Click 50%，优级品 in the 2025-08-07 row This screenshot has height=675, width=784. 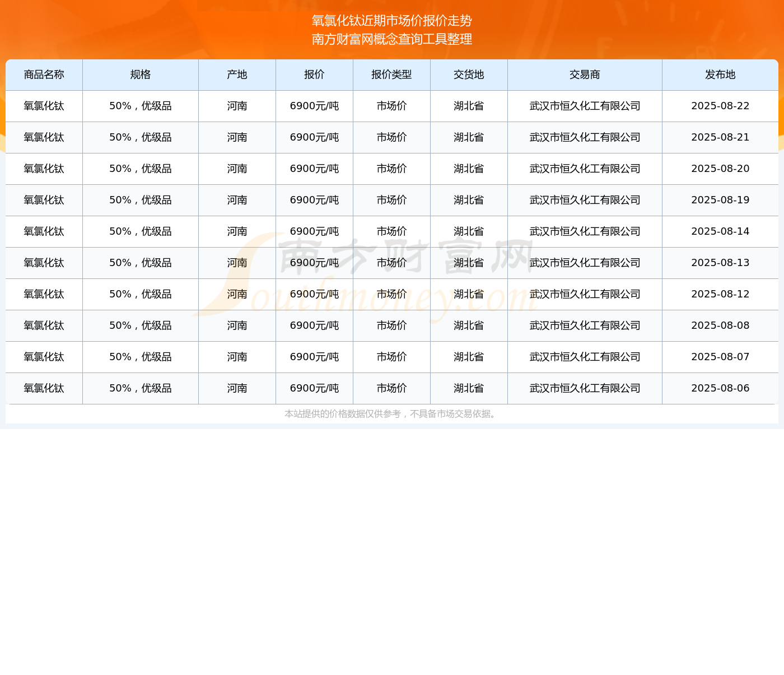(x=141, y=357)
